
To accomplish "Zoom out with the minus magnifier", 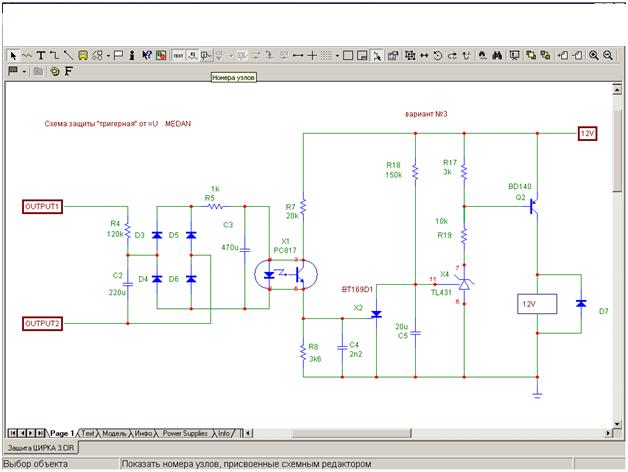I will pos(608,56).
